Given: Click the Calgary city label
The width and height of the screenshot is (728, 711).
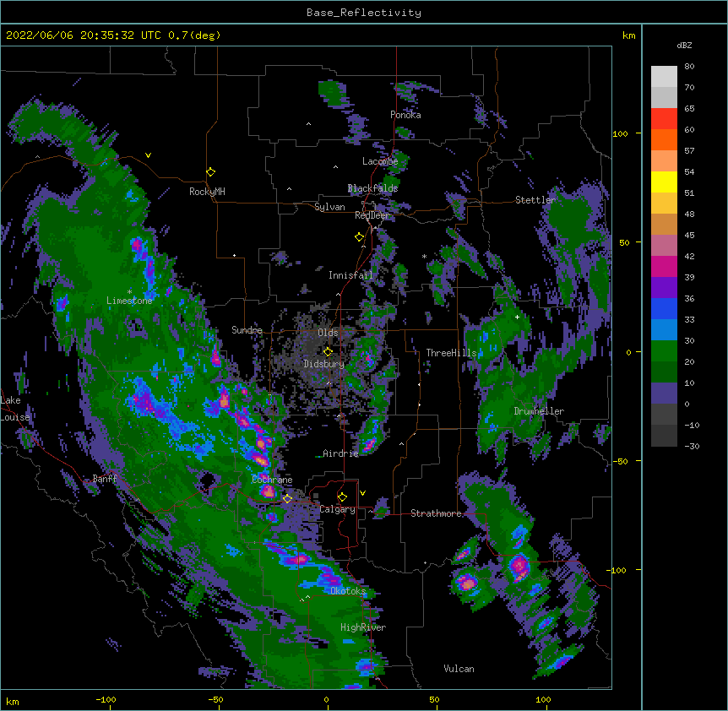Looking at the screenshot, I should (x=337, y=509).
